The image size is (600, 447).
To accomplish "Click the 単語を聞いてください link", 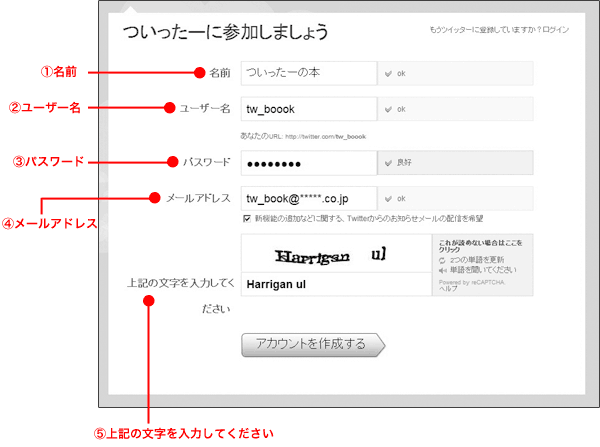I will pyautogui.click(x=483, y=270).
